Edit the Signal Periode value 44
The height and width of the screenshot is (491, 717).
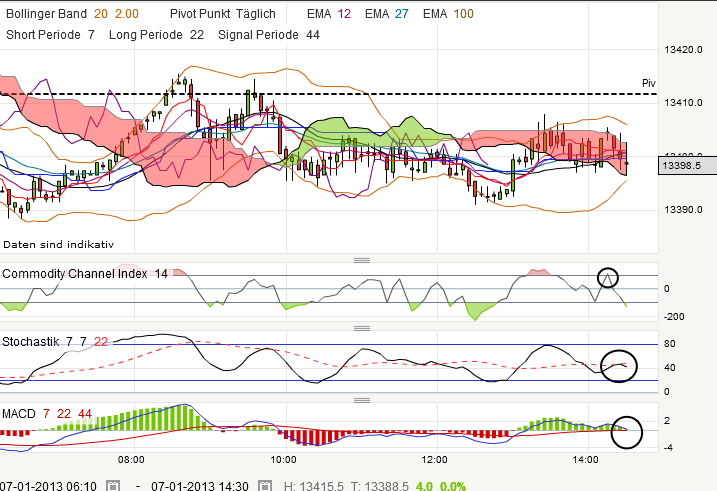(313, 35)
